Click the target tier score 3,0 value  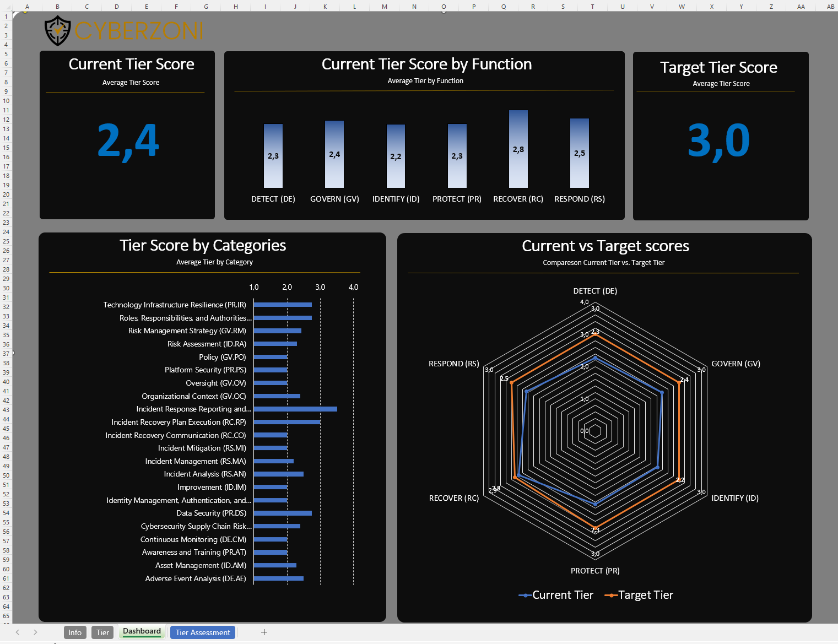click(x=718, y=141)
